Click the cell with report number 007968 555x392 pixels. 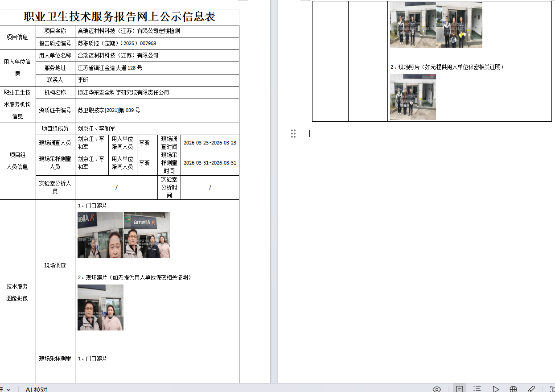pyautogui.click(x=157, y=43)
